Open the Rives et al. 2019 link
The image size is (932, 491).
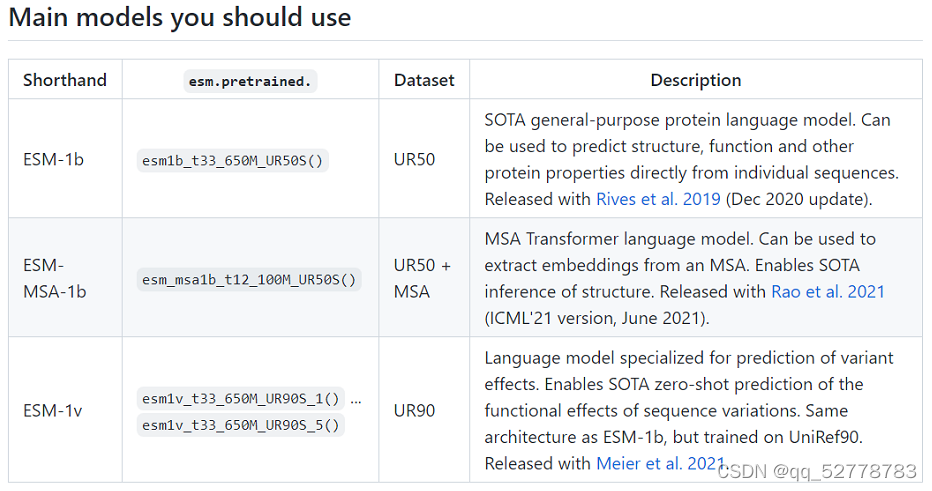coord(658,199)
